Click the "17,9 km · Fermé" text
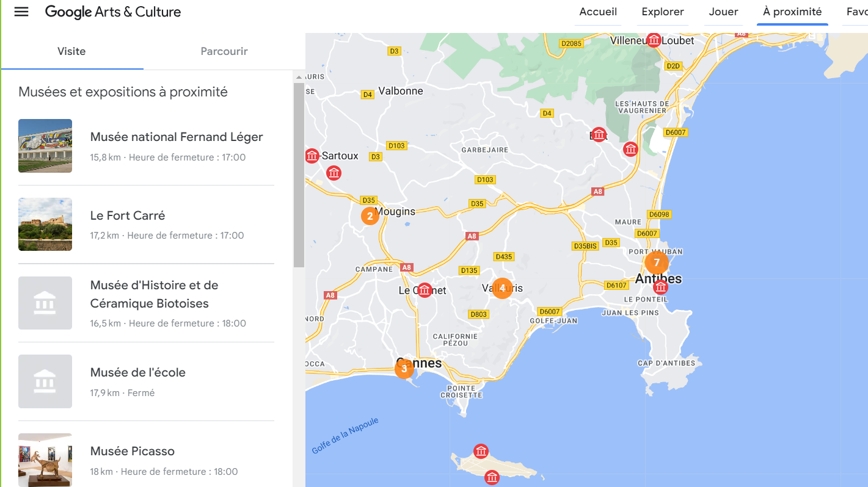The image size is (868, 487). [x=122, y=393]
